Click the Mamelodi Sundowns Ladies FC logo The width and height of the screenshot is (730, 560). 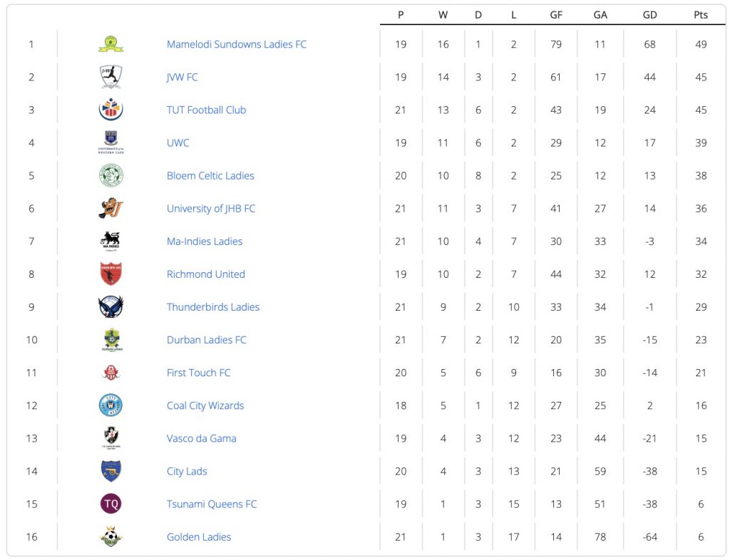(110, 44)
